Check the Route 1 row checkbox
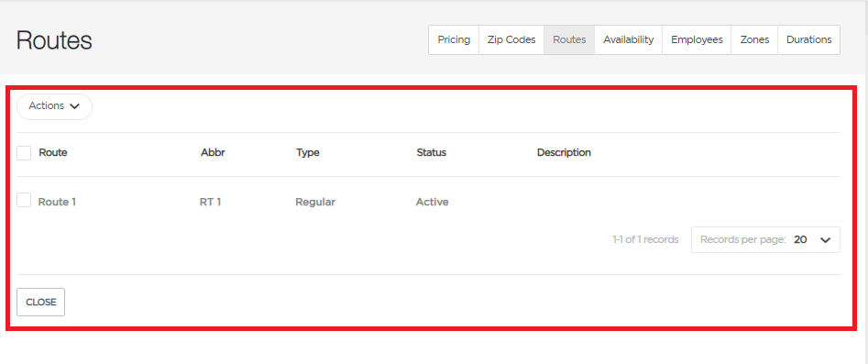Viewport: 868px width, 364px height. 24,200
